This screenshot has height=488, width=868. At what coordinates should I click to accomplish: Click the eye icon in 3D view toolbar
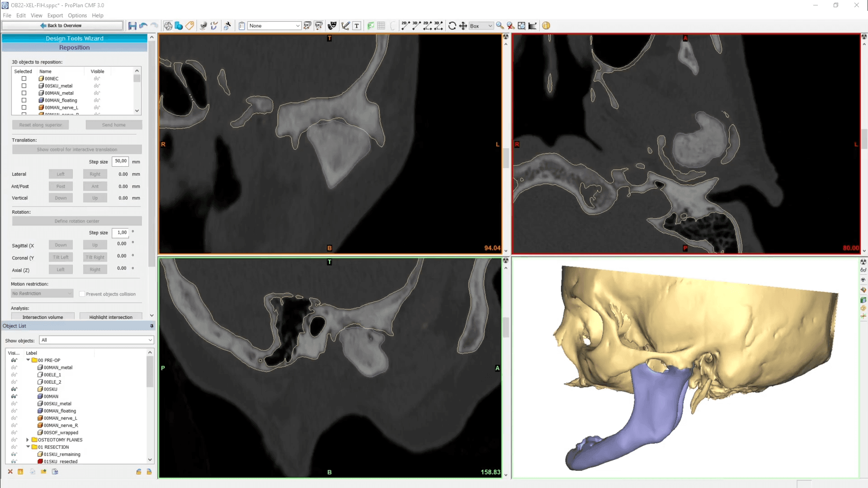[863, 280]
